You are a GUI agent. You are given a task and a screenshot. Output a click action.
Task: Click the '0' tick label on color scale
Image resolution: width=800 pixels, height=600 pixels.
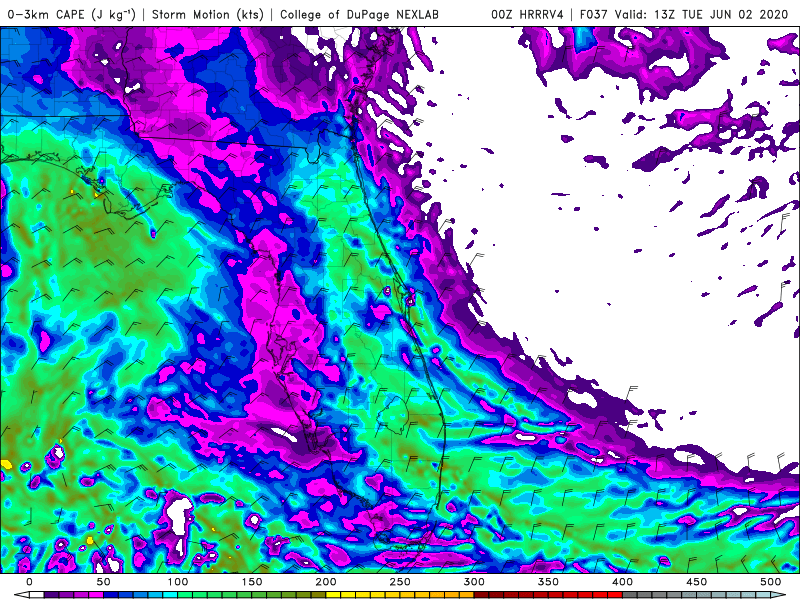click(x=30, y=582)
